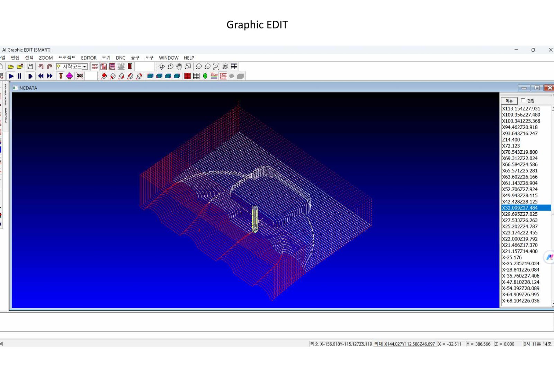Viewport: 554px width, 392px height.
Task: Toggle the crossed-out G00 rapid move display
Action: click(80, 76)
